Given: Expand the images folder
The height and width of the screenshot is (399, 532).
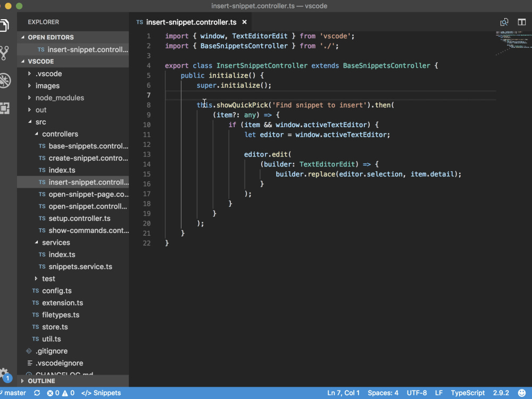Looking at the screenshot, I should 73,86.
